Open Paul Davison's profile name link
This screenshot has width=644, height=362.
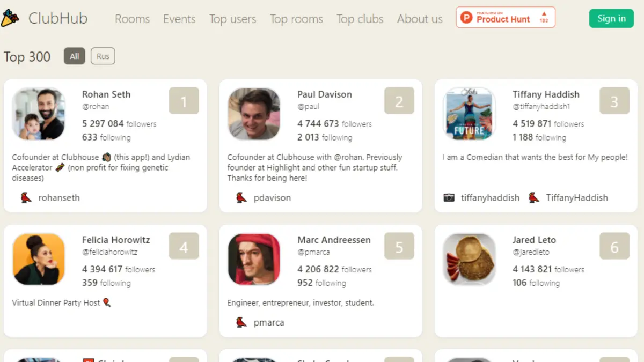(x=325, y=94)
